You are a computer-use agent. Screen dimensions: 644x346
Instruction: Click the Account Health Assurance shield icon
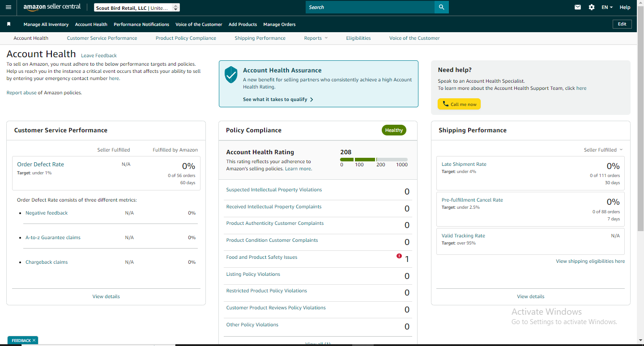point(231,75)
